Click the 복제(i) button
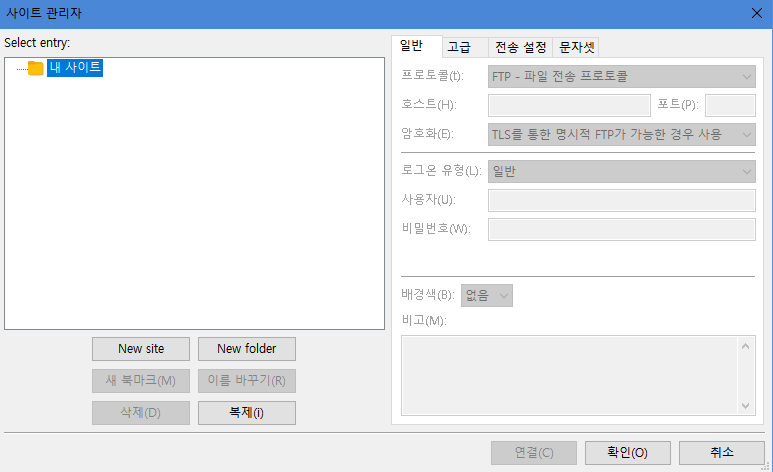This screenshot has height=472, width=773. [246, 413]
